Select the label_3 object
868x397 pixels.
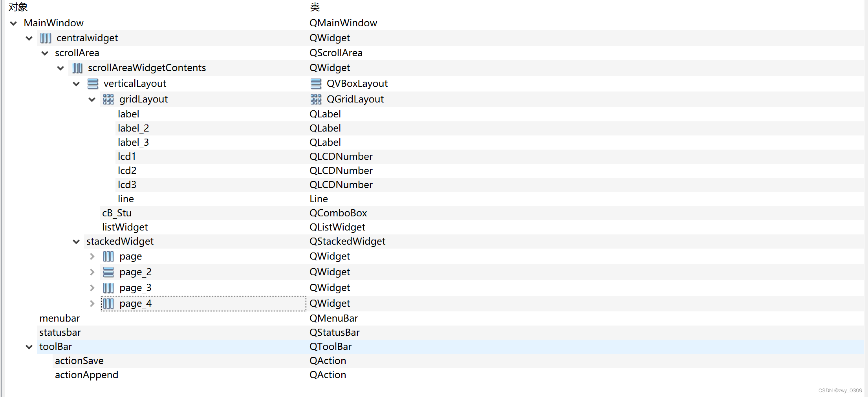pyautogui.click(x=134, y=143)
